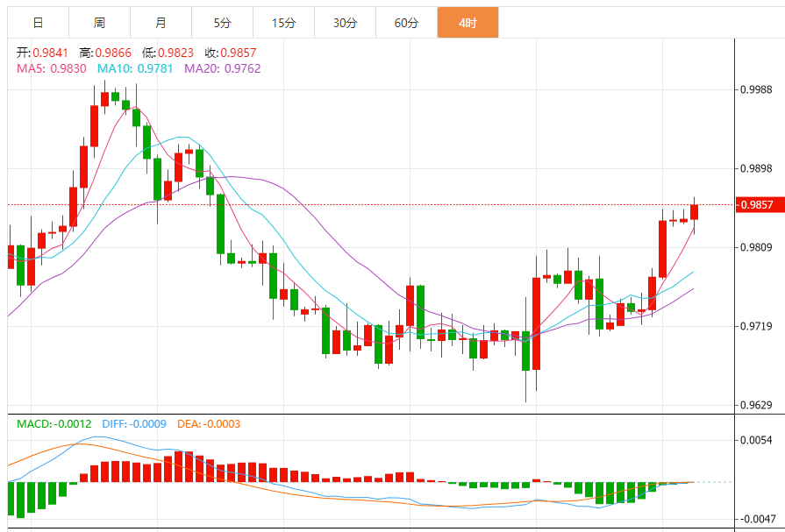
Task: Select the 15分 timeframe tab
Action: [x=284, y=23]
